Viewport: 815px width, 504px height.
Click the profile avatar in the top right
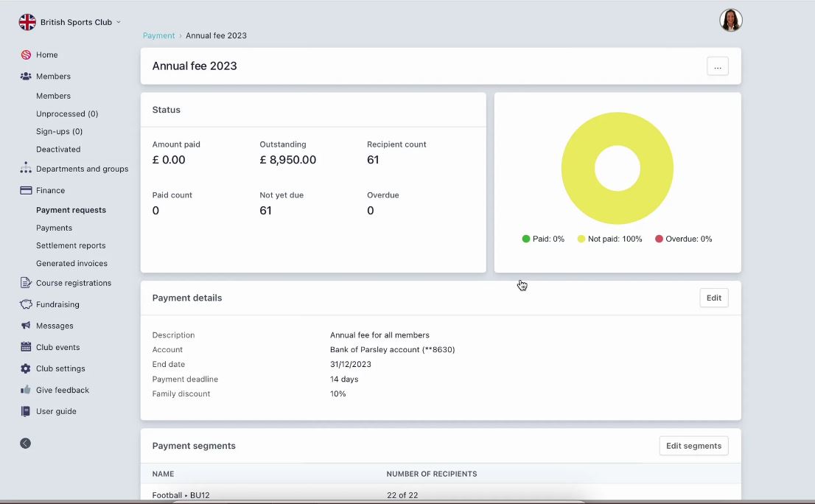730,20
